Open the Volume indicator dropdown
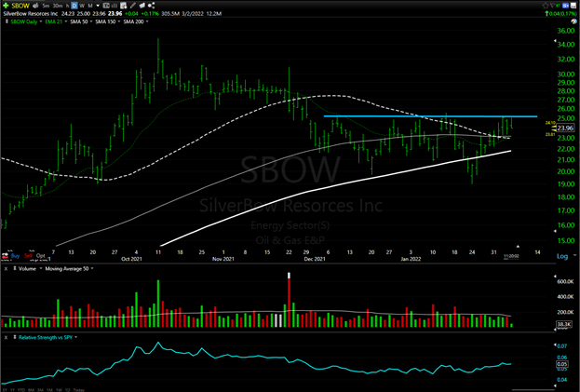This screenshot has height=392, width=580. [41, 268]
